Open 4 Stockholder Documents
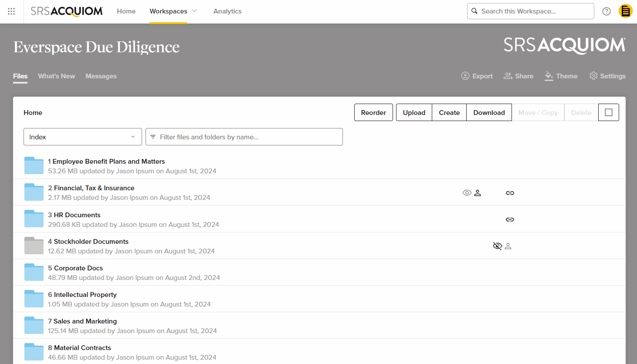Viewport: 637px width, 364px height. (x=88, y=242)
